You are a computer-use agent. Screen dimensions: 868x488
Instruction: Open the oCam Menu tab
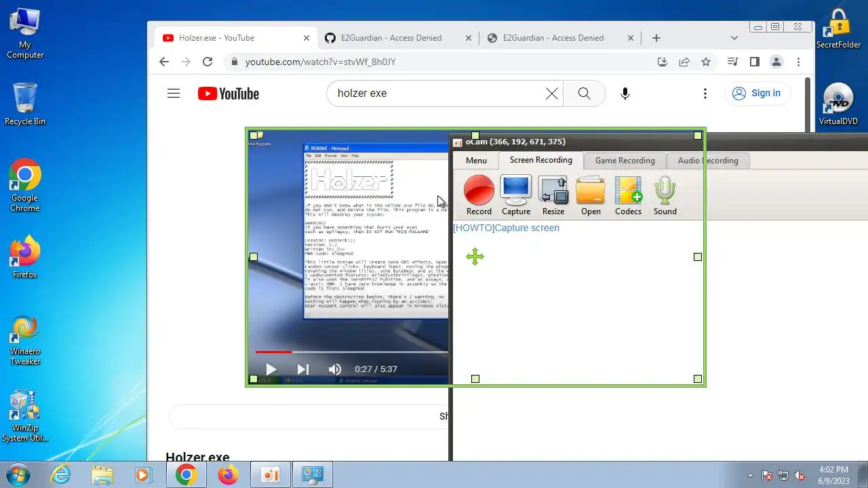476,161
